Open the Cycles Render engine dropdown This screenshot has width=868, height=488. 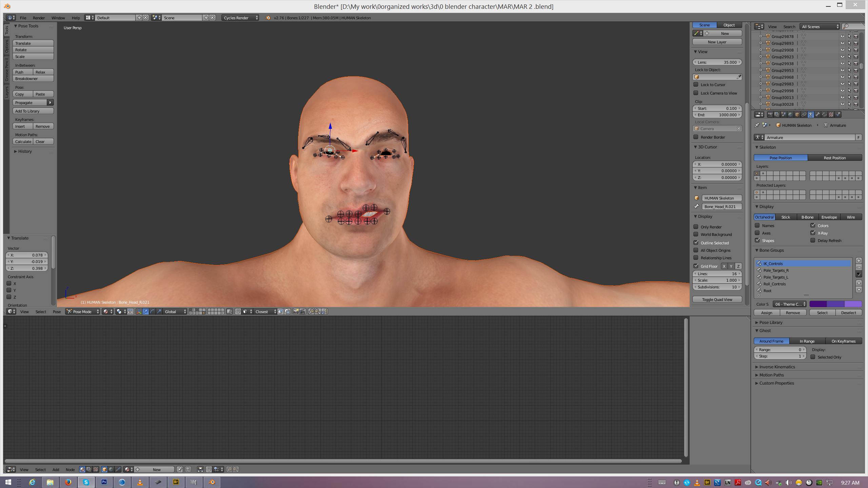pos(240,18)
